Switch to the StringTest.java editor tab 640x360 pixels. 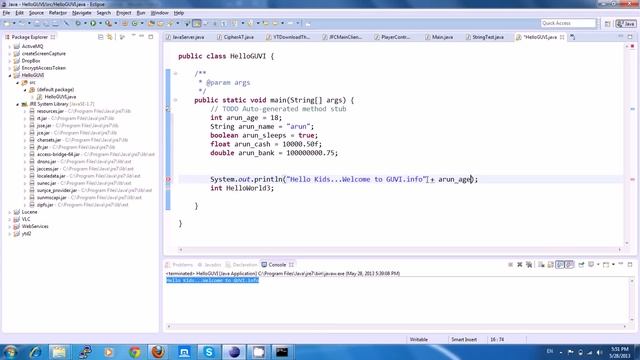(x=484, y=37)
